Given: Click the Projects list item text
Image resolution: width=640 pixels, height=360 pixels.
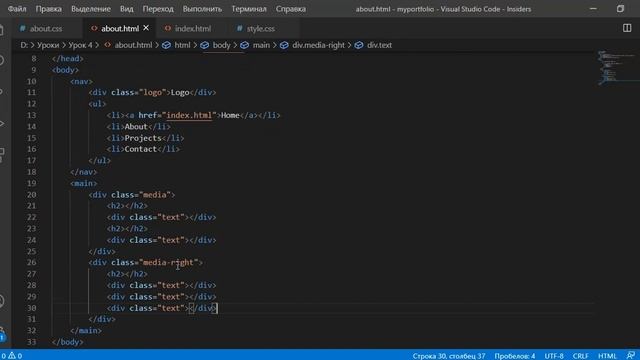Looking at the screenshot, I should click(143, 138).
